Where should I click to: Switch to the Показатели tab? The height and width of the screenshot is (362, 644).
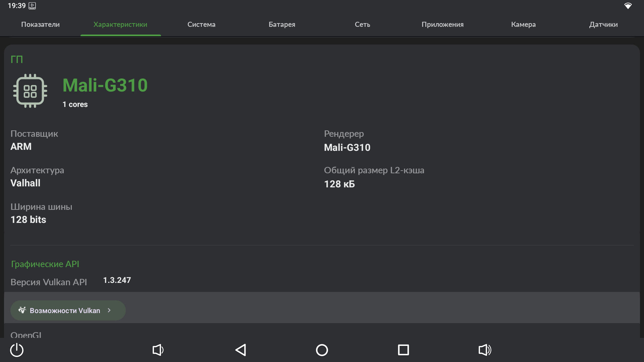[x=40, y=24]
